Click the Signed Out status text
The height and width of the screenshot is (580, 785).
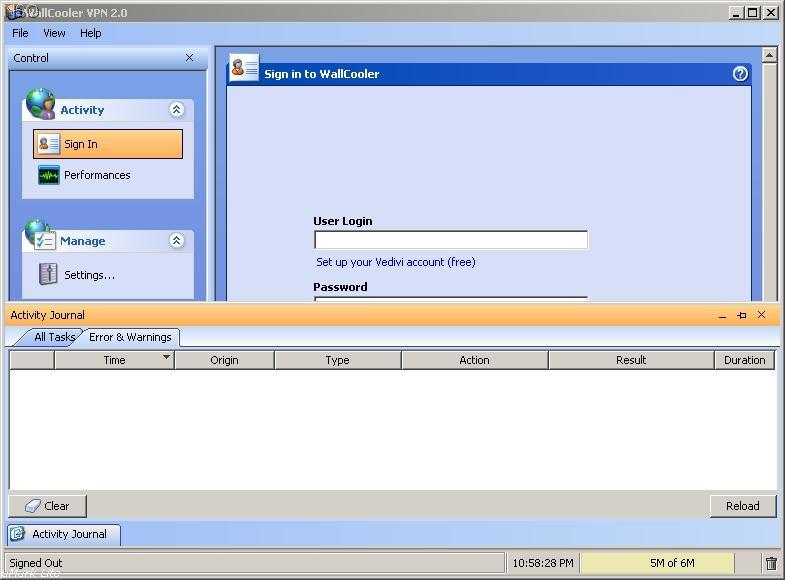coord(36,563)
